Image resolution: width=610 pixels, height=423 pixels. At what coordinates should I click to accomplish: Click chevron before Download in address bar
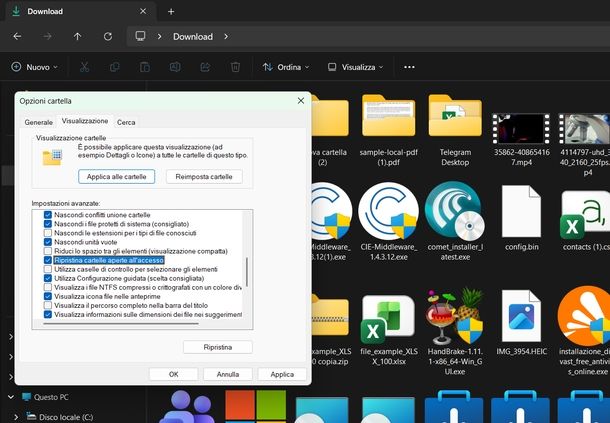(160, 37)
